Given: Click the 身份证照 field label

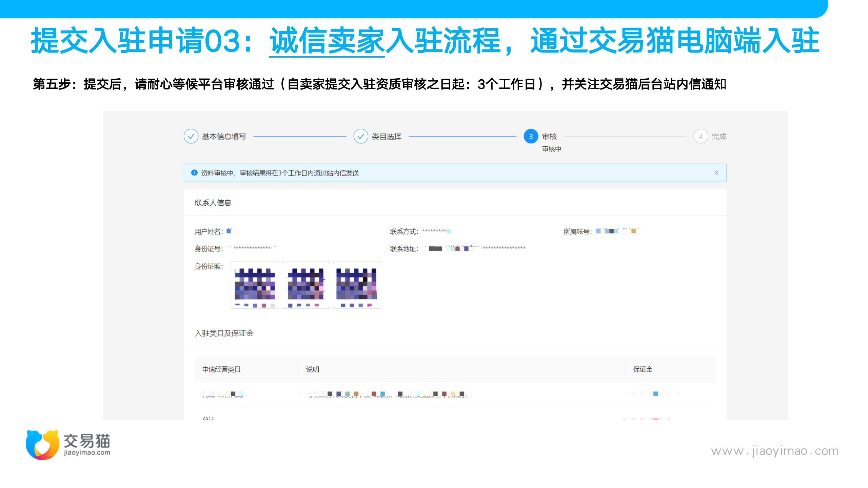Looking at the screenshot, I should 209,266.
